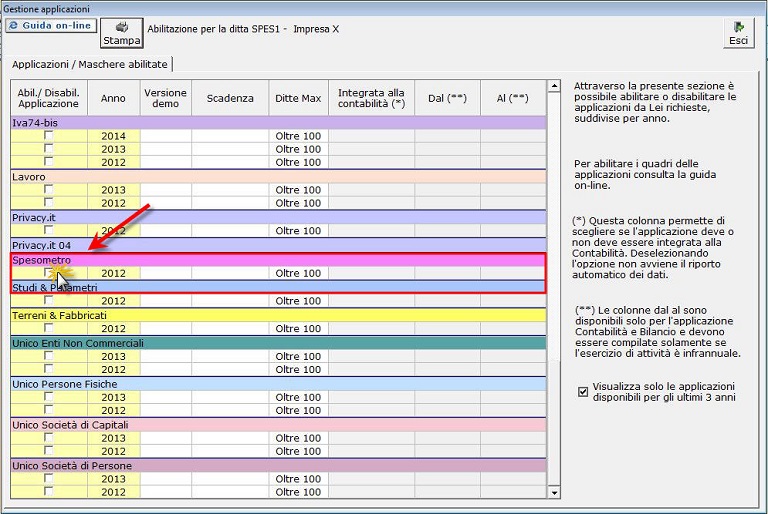Click the Gestione applicazioni title bar
The width and height of the screenshot is (768, 514).
(384, 8)
